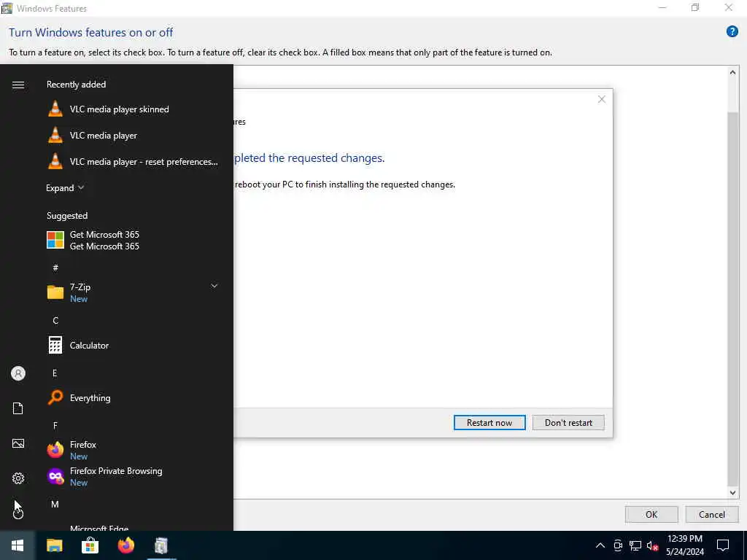Click the Get Microsoft 365 suggestion
Screen dimensions: 747x560
coord(133,240)
